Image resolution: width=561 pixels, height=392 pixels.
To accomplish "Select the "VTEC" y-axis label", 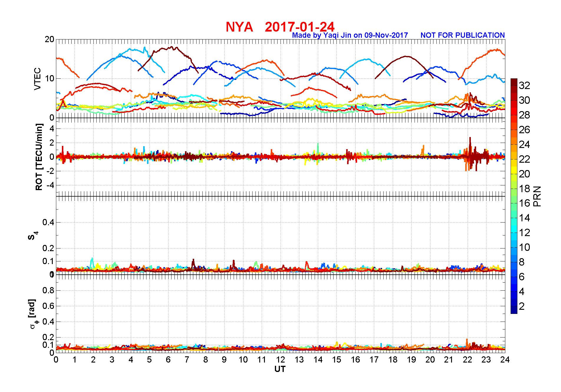I will click(x=37, y=78).
